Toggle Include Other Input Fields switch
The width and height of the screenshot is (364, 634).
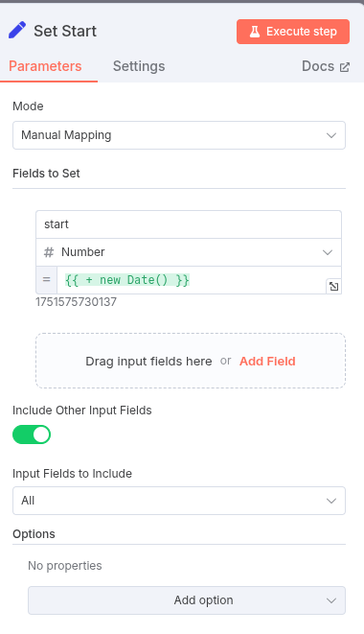tap(32, 434)
